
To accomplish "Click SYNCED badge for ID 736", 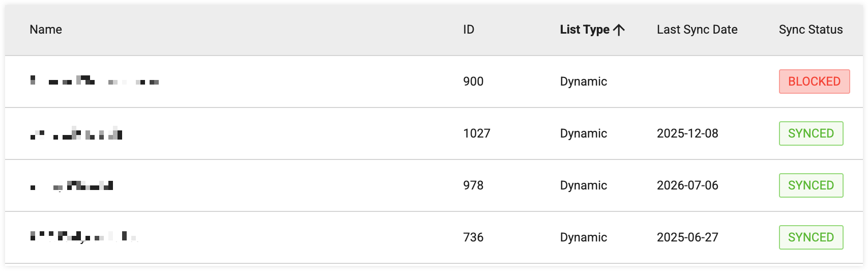I will click(811, 237).
